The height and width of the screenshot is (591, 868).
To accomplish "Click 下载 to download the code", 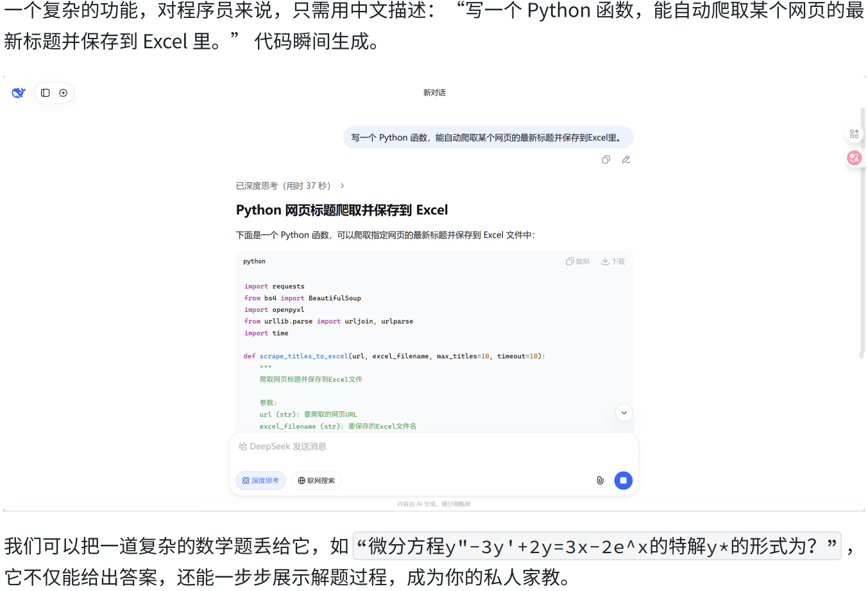I will (x=613, y=261).
